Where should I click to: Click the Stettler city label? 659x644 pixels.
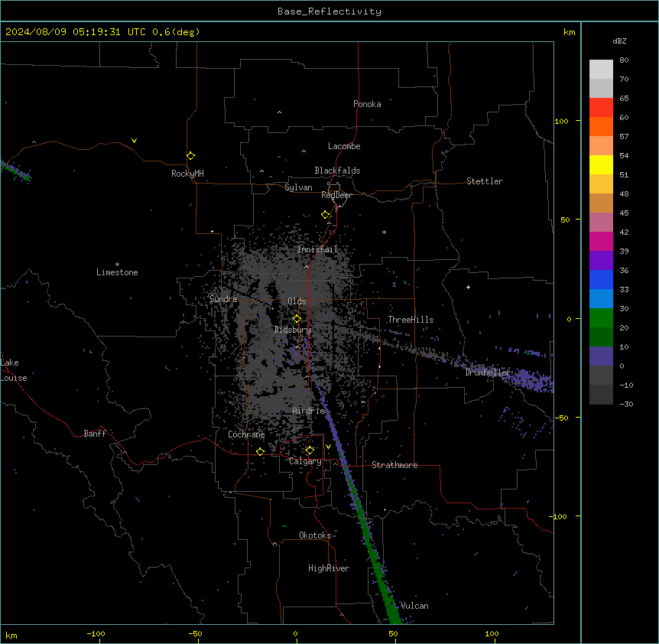click(484, 181)
